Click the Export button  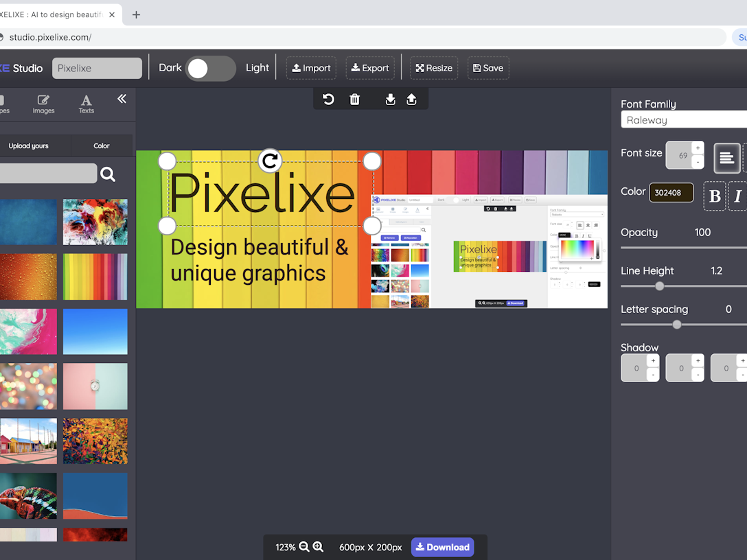pyautogui.click(x=370, y=68)
